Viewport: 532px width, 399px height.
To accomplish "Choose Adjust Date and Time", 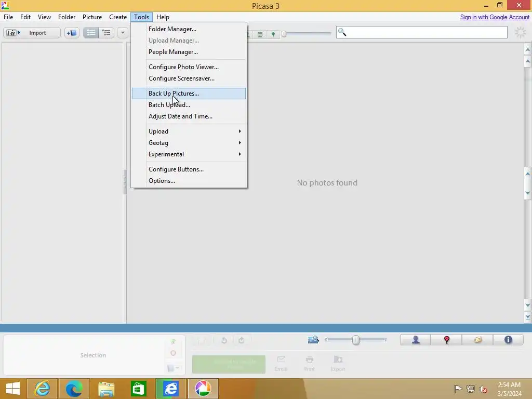I will pos(189,116).
